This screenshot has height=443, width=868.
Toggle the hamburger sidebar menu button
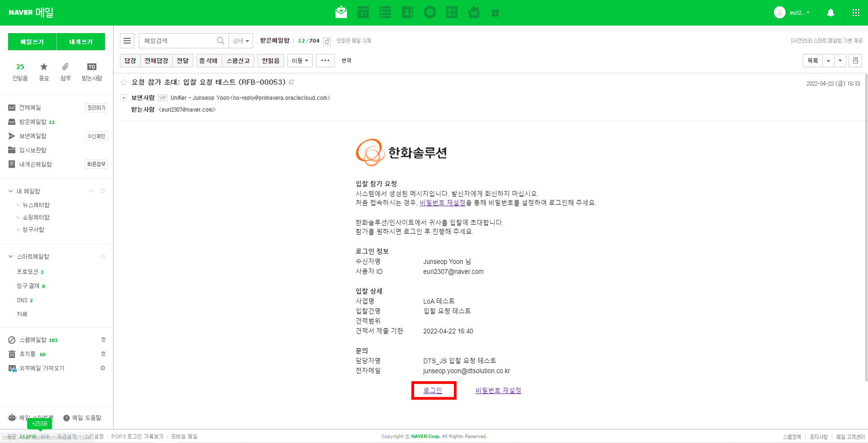coord(127,41)
